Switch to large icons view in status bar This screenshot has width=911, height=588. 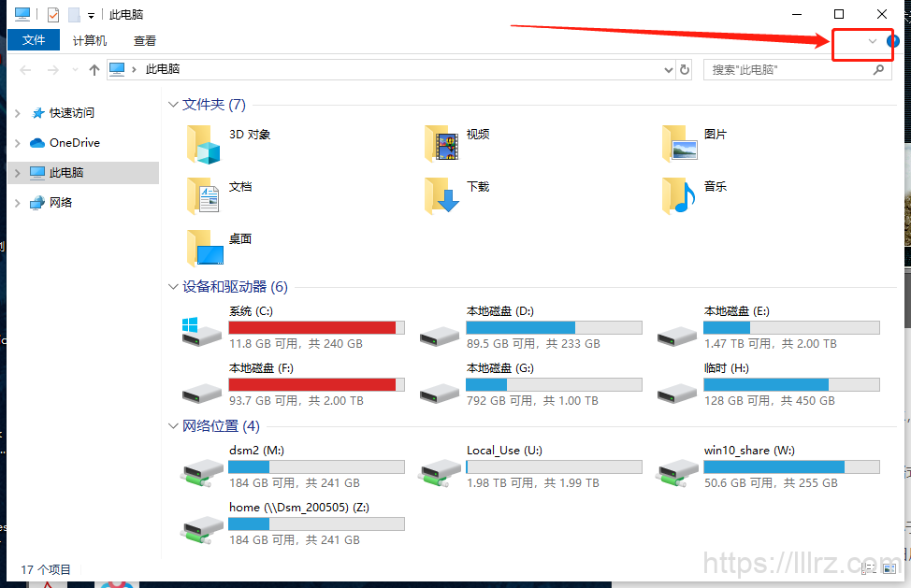pos(889,569)
